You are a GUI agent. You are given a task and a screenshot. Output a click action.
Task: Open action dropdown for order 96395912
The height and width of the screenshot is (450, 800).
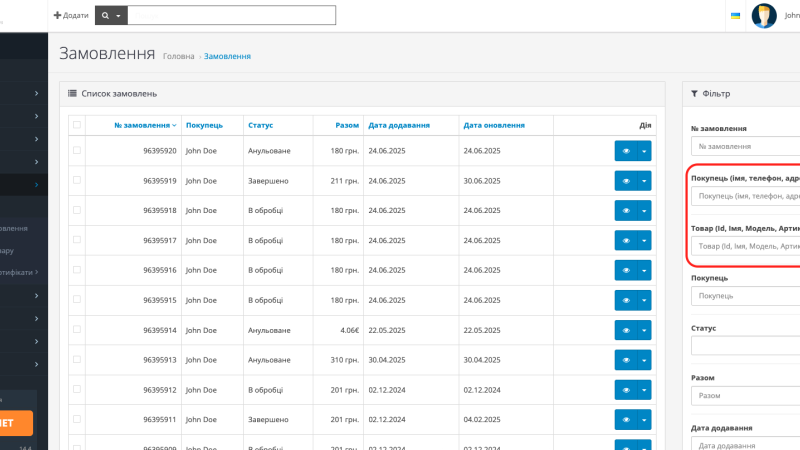click(644, 390)
